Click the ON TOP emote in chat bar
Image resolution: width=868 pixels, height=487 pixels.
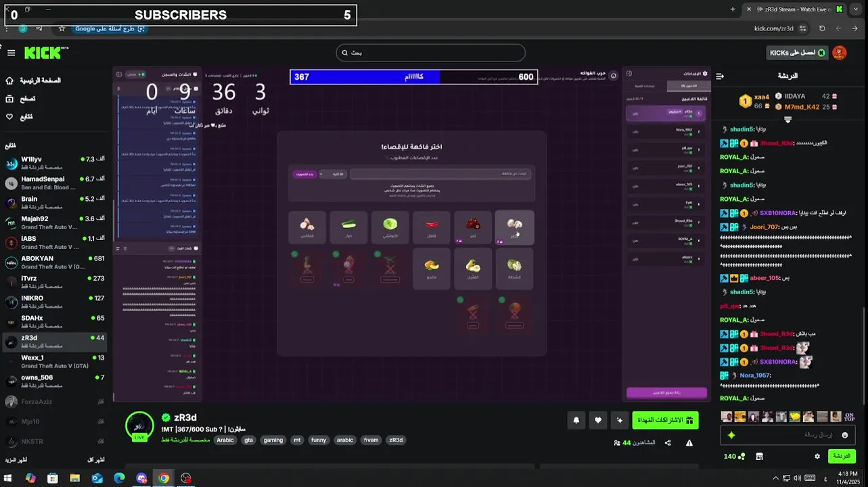[x=849, y=417]
